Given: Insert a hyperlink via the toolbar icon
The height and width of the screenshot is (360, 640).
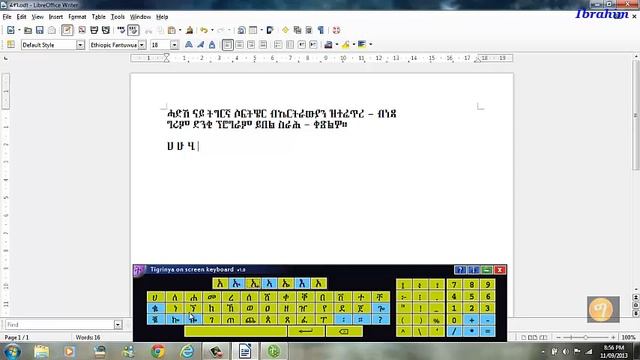Looking at the screenshot, I should click(x=241, y=30).
